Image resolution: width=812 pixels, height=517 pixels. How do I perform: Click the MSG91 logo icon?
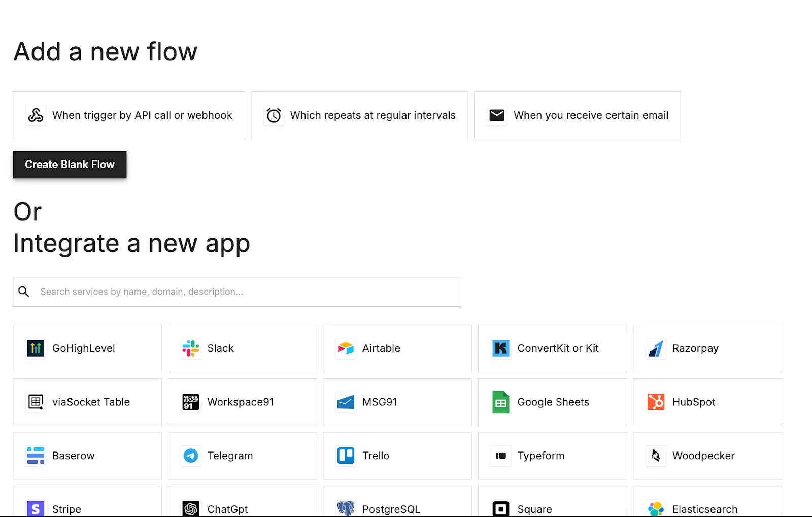[x=346, y=402]
